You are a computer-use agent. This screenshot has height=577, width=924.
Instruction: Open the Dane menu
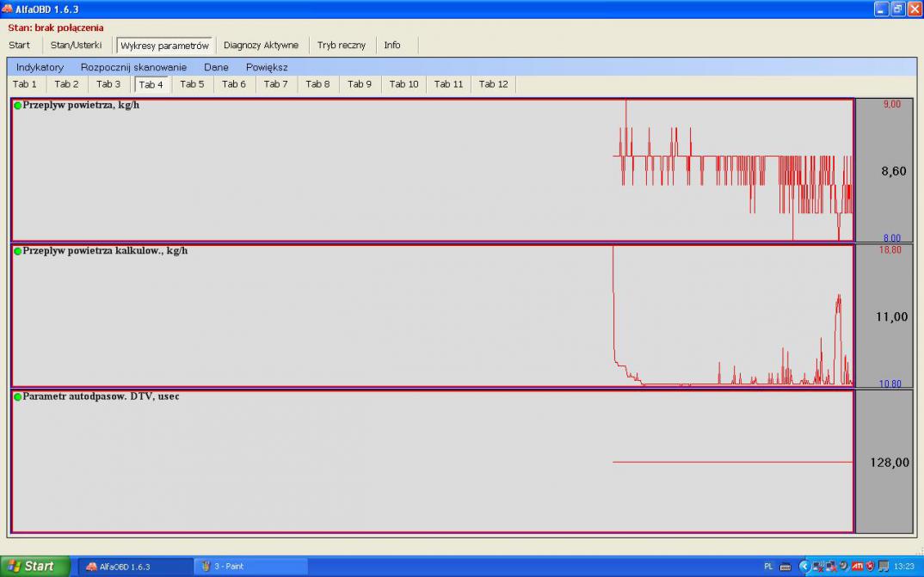216,67
